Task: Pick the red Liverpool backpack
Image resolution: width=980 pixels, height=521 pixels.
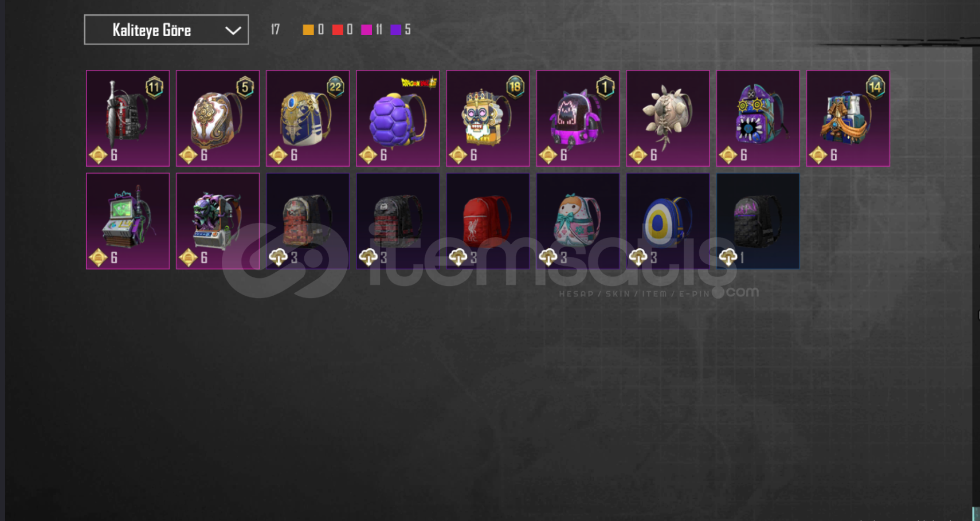Action: 488,221
